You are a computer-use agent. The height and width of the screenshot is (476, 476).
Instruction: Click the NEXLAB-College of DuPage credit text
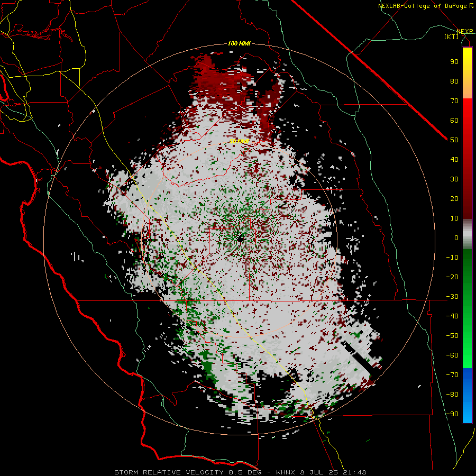point(423,6)
